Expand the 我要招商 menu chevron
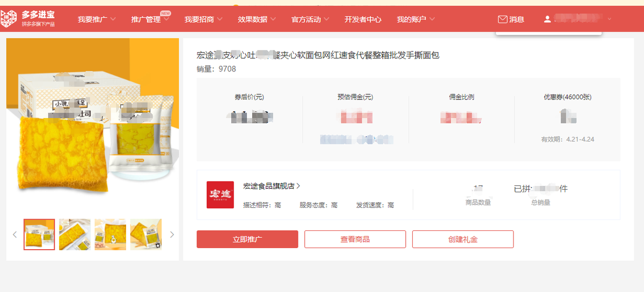 tap(220, 19)
